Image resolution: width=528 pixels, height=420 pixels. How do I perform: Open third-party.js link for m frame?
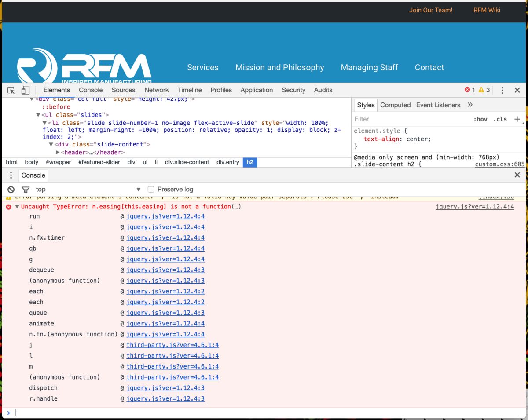coord(172,366)
